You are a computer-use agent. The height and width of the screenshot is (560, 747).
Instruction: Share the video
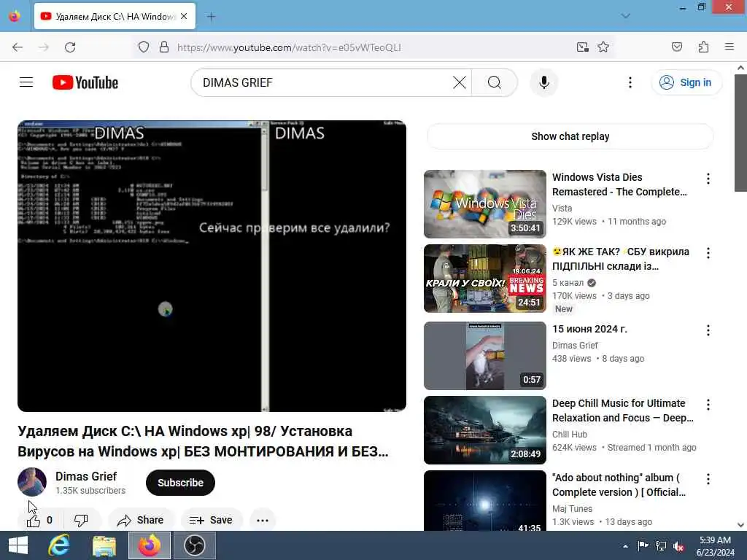click(141, 520)
